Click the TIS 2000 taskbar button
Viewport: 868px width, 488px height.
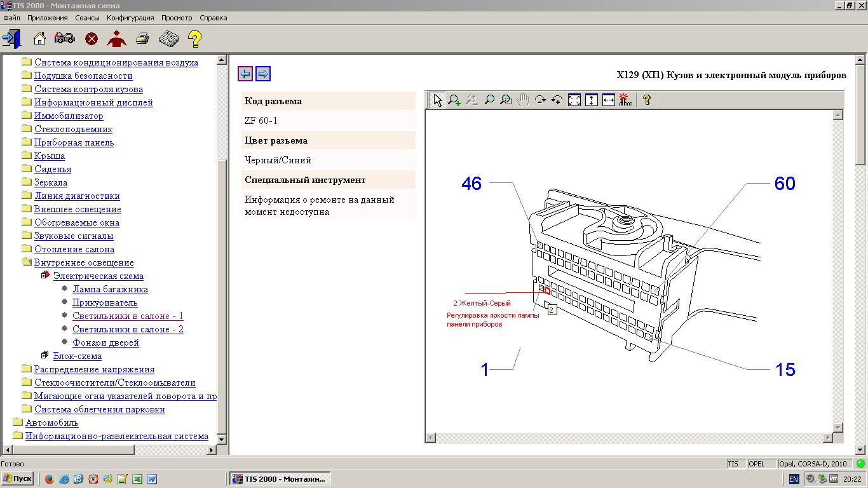279,478
